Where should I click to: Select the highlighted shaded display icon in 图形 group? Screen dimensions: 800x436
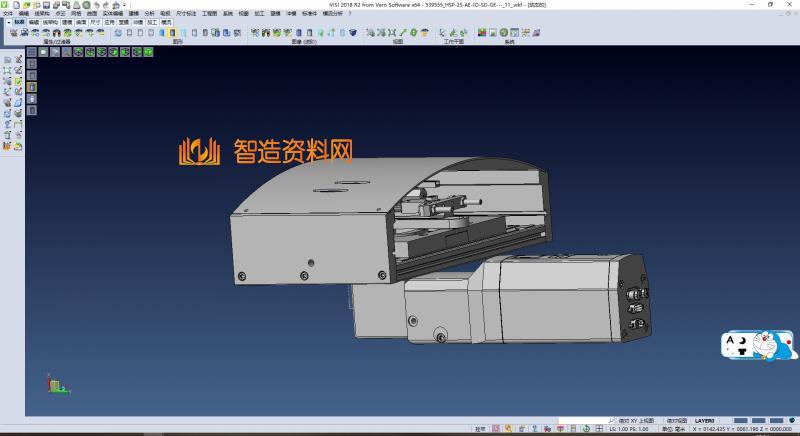pyautogui.click(x=172, y=33)
